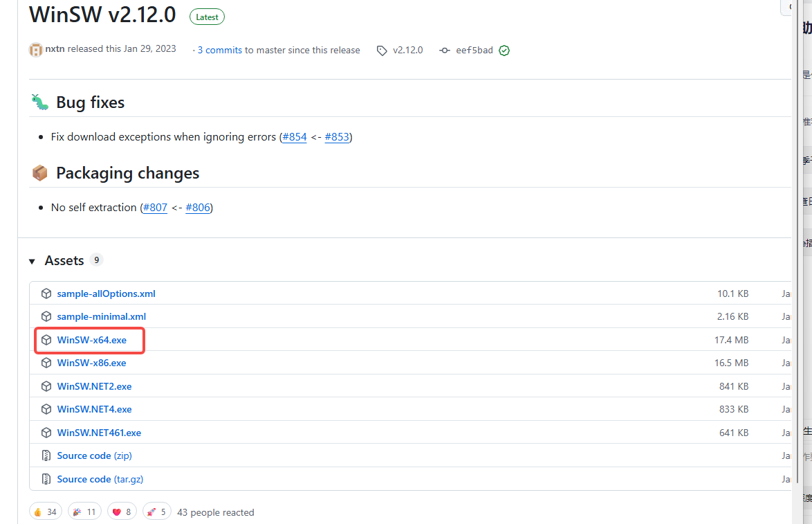The image size is (812, 524).
Task: Click the green verified signature badge
Action: tap(504, 51)
